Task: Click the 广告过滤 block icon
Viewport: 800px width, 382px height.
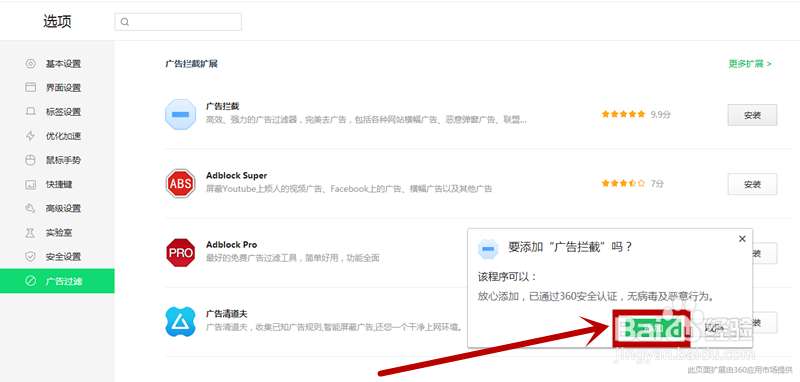Action: click(31, 281)
